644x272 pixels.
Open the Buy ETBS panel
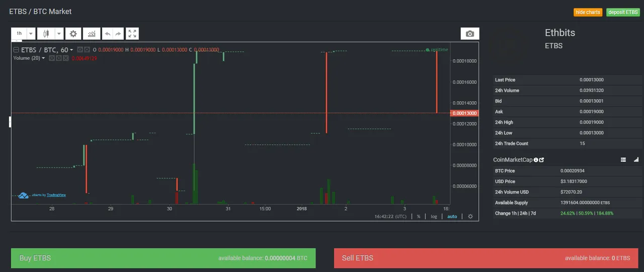click(163, 258)
